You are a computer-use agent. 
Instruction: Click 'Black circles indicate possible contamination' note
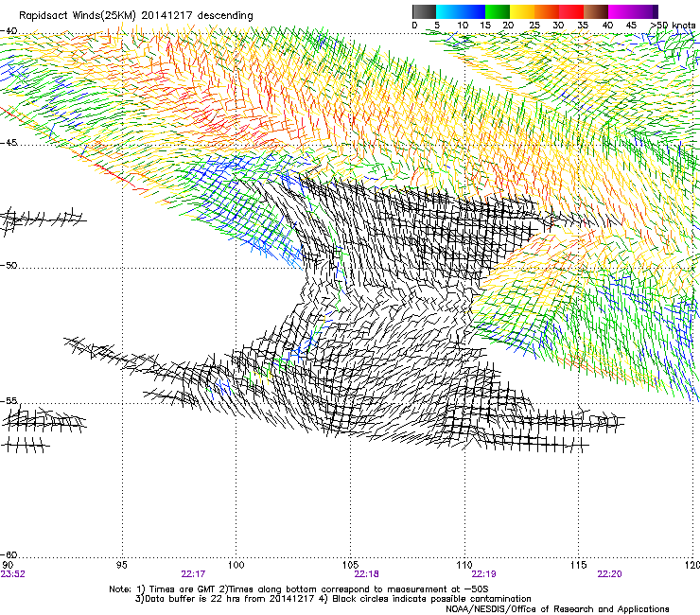[x=431, y=599]
